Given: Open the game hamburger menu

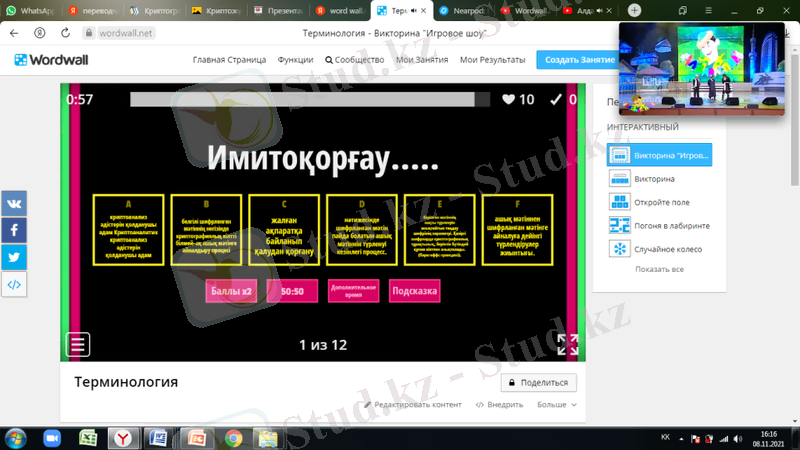Looking at the screenshot, I should click(78, 344).
